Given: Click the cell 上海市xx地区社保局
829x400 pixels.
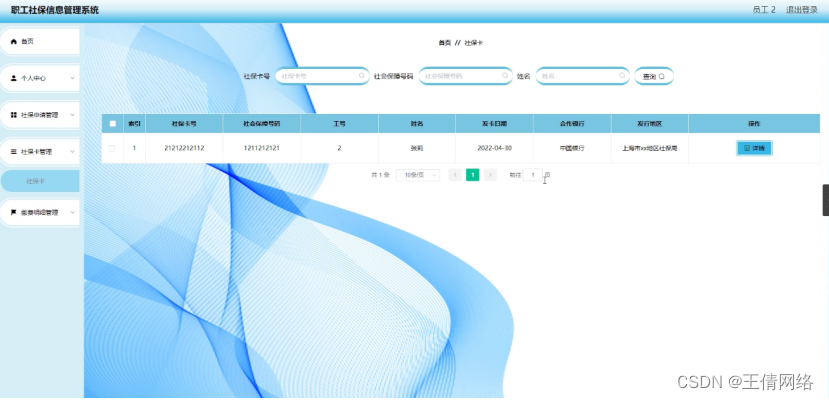Looking at the screenshot, I should click(649, 148).
